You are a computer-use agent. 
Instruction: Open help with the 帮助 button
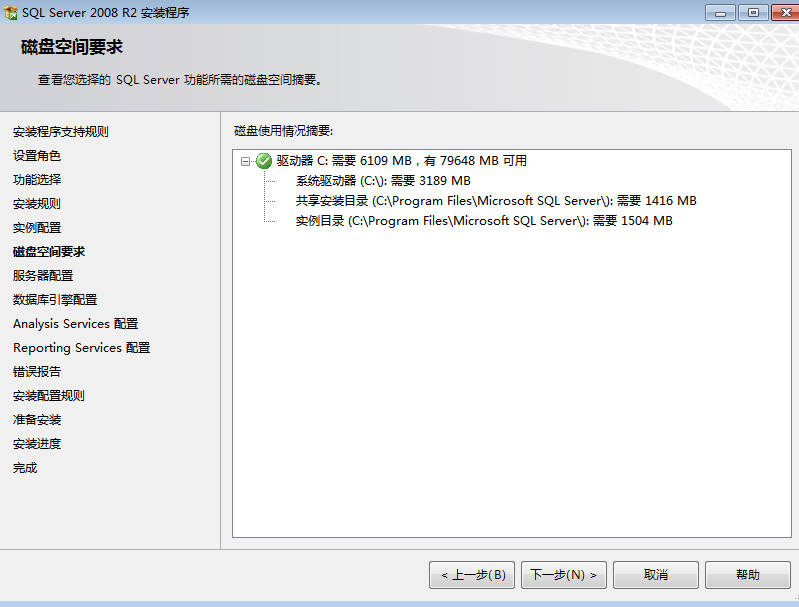(x=748, y=575)
